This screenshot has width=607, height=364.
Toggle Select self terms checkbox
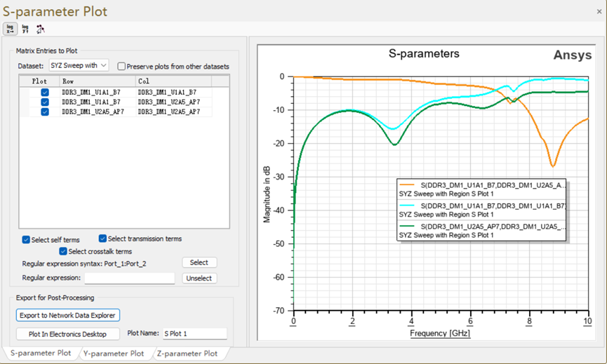pyautogui.click(x=26, y=240)
